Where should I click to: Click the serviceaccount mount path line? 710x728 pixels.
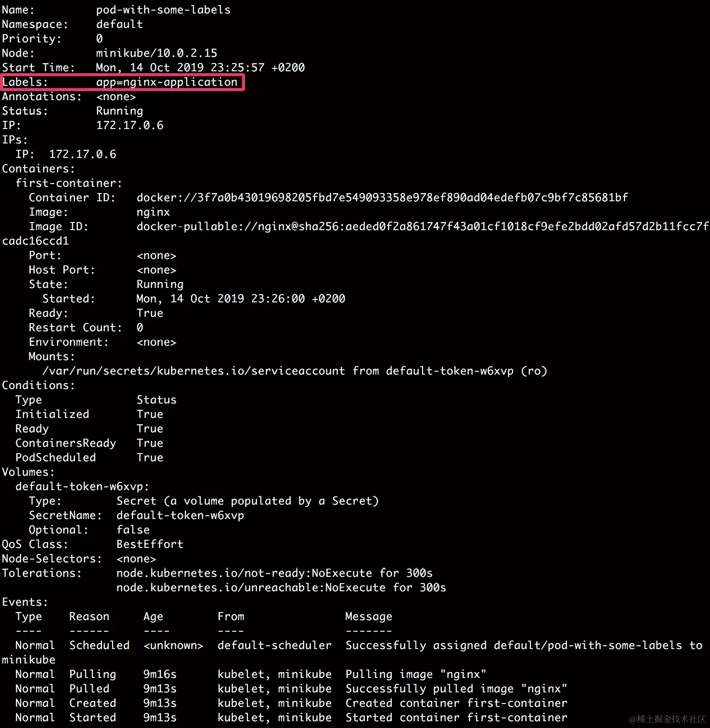295,371
